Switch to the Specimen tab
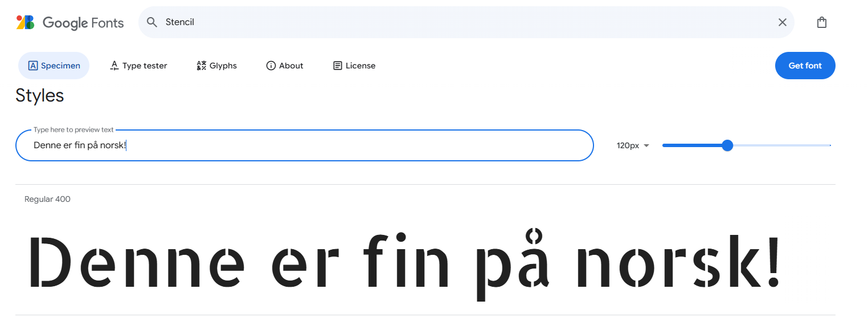 [54, 66]
